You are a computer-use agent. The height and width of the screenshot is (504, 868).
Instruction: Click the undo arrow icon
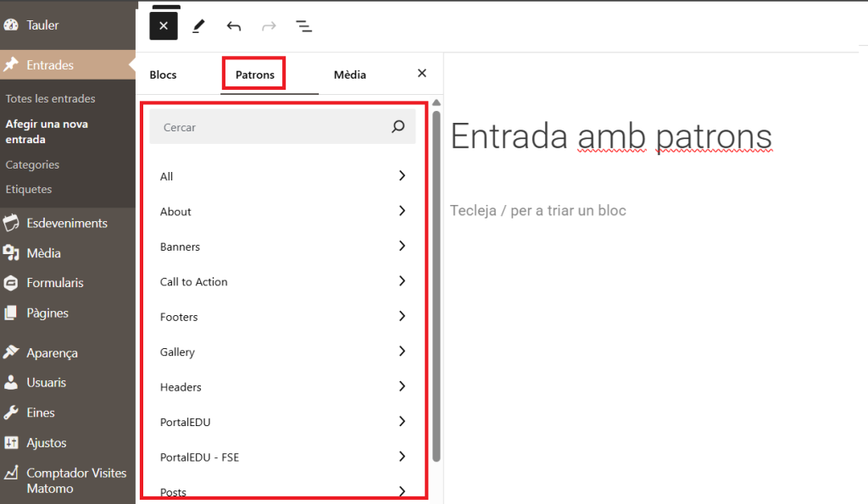click(x=234, y=26)
